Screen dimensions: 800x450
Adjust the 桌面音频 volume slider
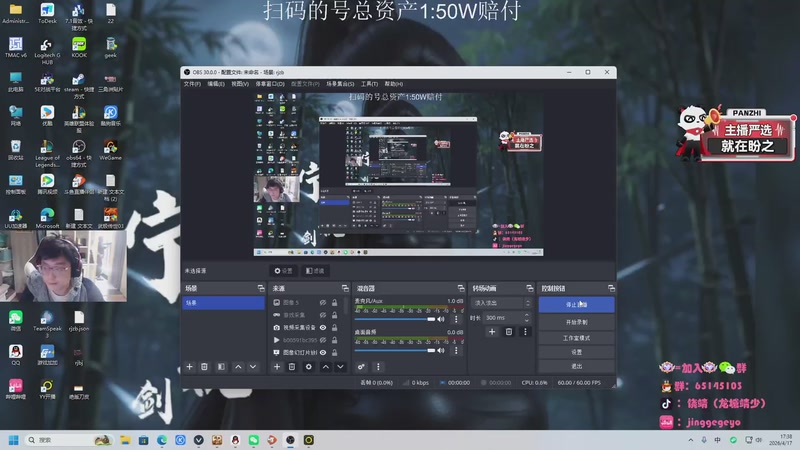[x=394, y=351]
